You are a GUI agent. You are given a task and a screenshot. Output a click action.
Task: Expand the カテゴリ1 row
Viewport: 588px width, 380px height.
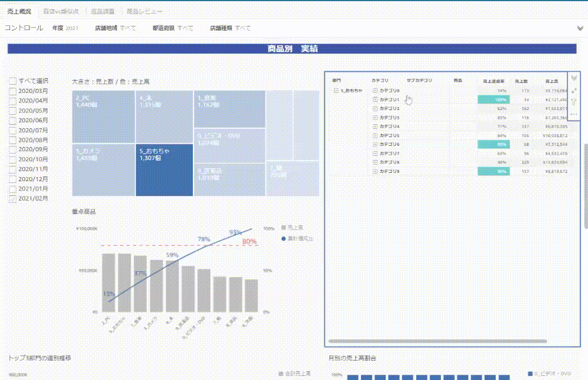click(x=375, y=99)
